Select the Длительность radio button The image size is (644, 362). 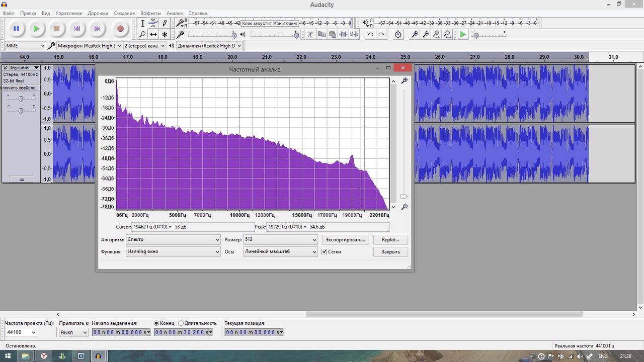click(181, 323)
